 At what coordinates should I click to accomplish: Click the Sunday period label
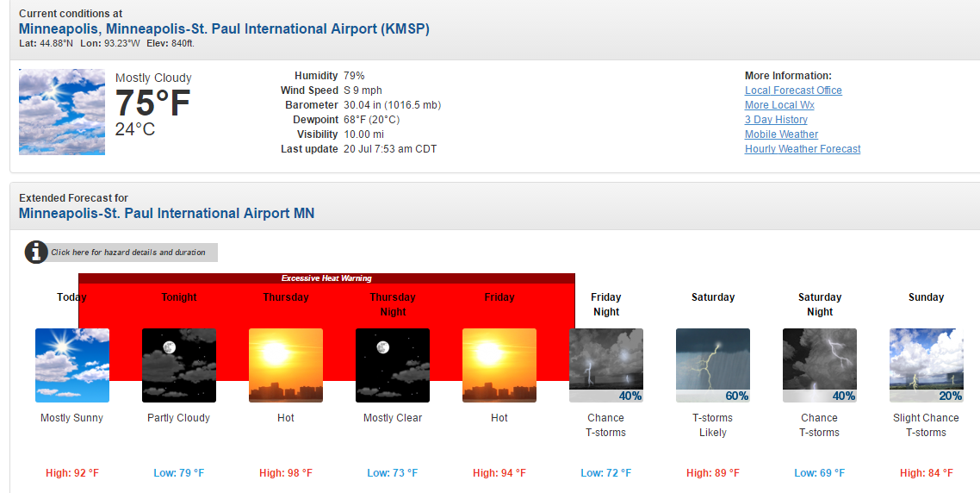tap(927, 297)
